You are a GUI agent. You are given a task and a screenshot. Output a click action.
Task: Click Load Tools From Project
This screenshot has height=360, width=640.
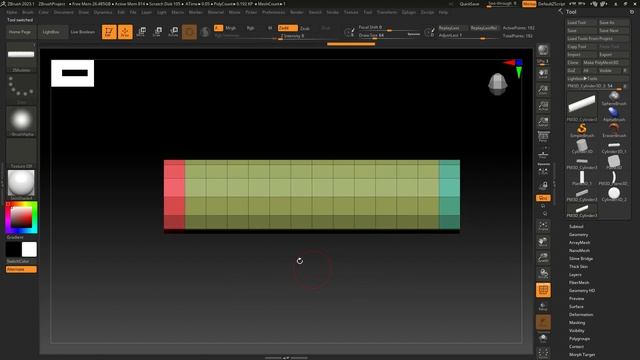point(598,38)
